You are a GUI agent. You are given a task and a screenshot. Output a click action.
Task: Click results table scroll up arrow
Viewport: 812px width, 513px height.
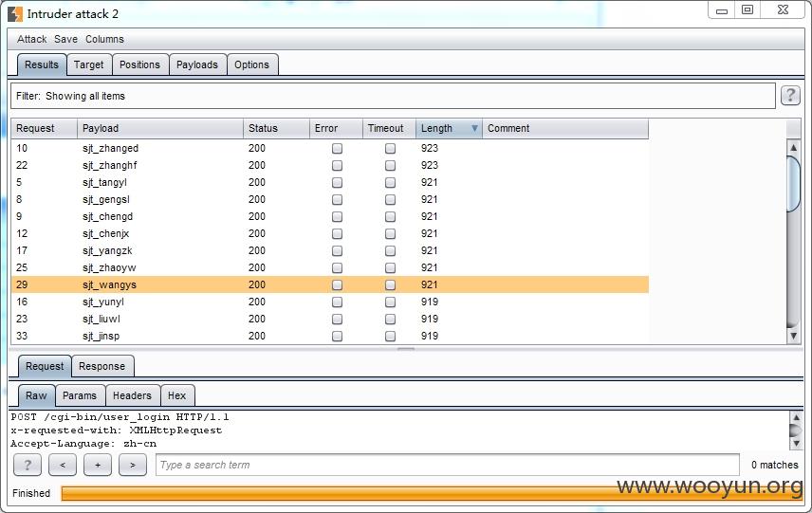click(x=793, y=147)
